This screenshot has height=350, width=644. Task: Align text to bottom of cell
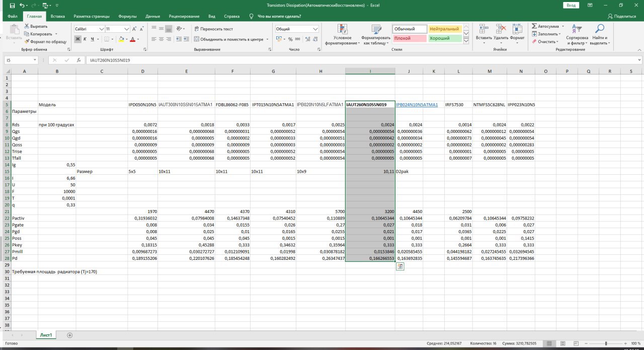[169, 29]
